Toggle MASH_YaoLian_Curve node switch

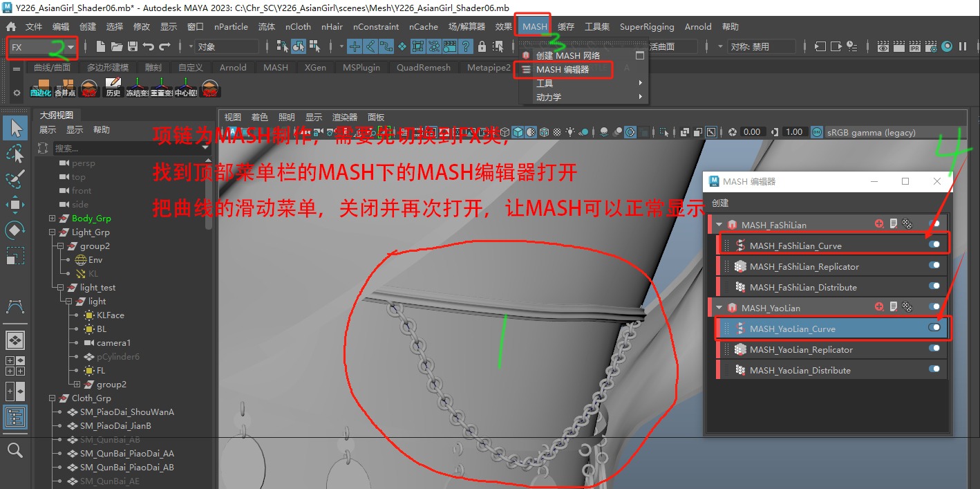click(934, 328)
